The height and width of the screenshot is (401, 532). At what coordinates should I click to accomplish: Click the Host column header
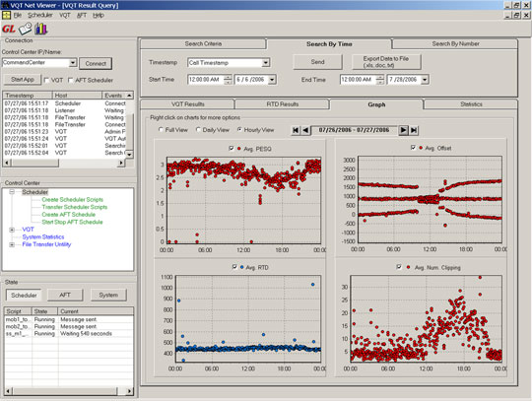[x=77, y=96]
